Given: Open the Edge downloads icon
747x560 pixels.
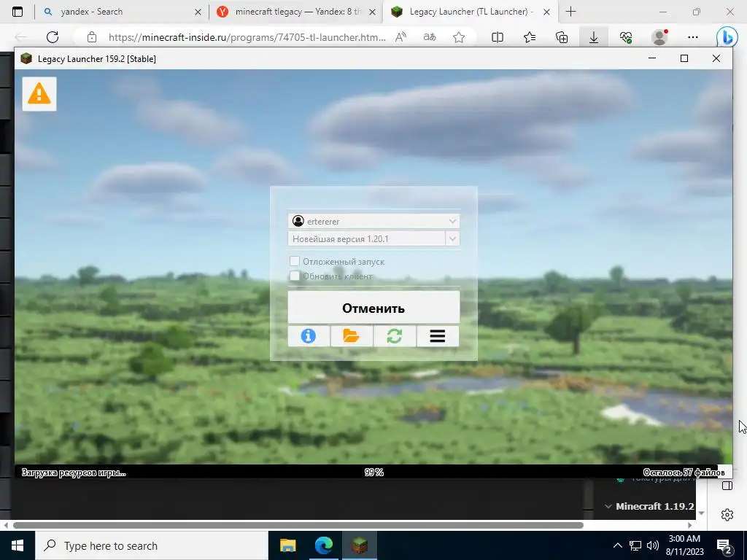Looking at the screenshot, I should [x=594, y=37].
